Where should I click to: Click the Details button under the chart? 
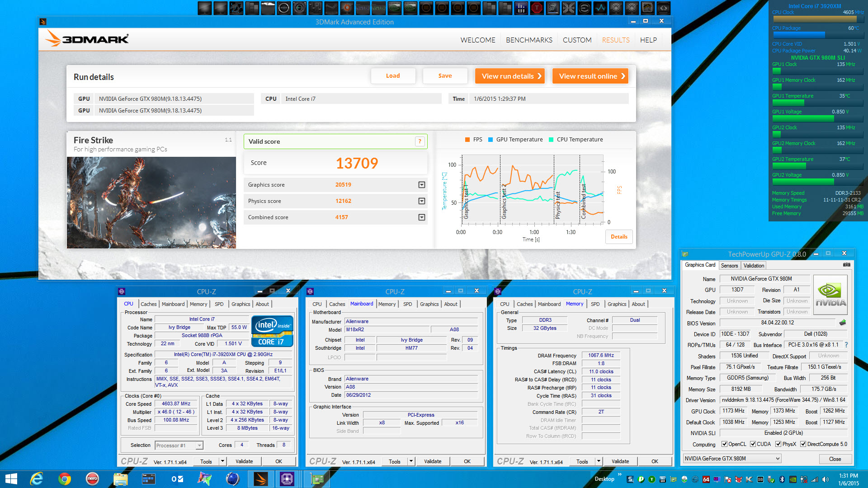point(619,237)
